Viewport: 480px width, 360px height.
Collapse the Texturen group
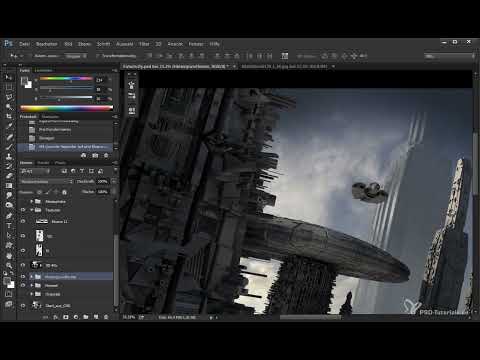32,210
